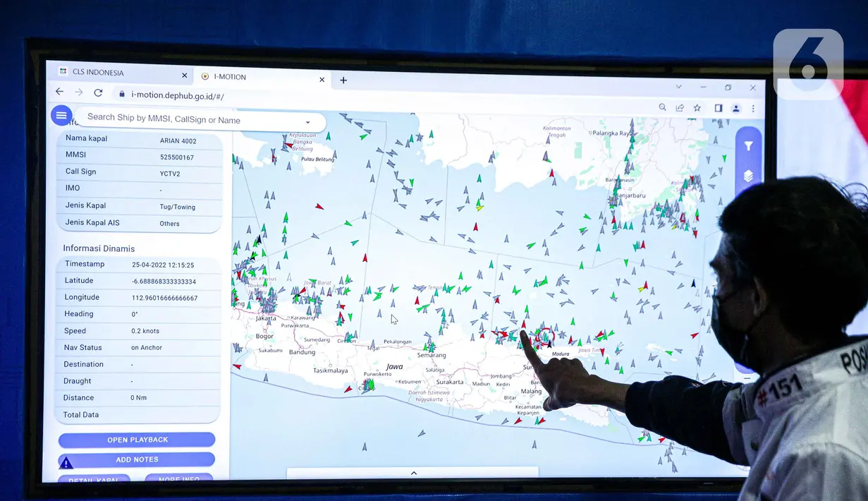Open the ship filter tool
Viewport: 868px width, 501px height.
point(748,146)
